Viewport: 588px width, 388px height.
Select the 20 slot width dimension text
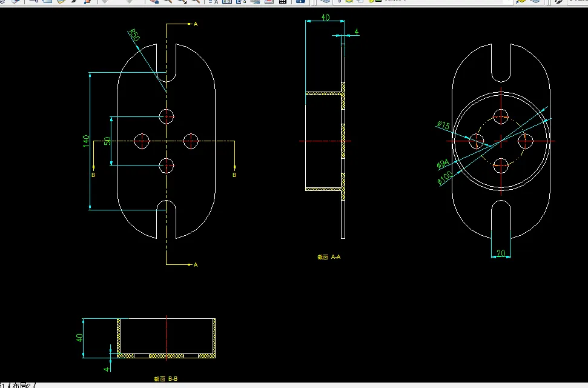(x=501, y=253)
